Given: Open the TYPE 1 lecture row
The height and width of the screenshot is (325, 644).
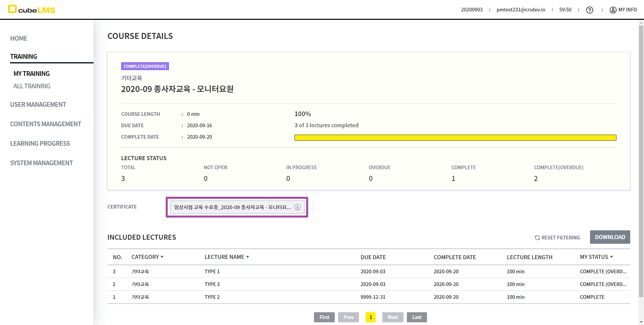Looking at the screenshot, I should [212, 272].
